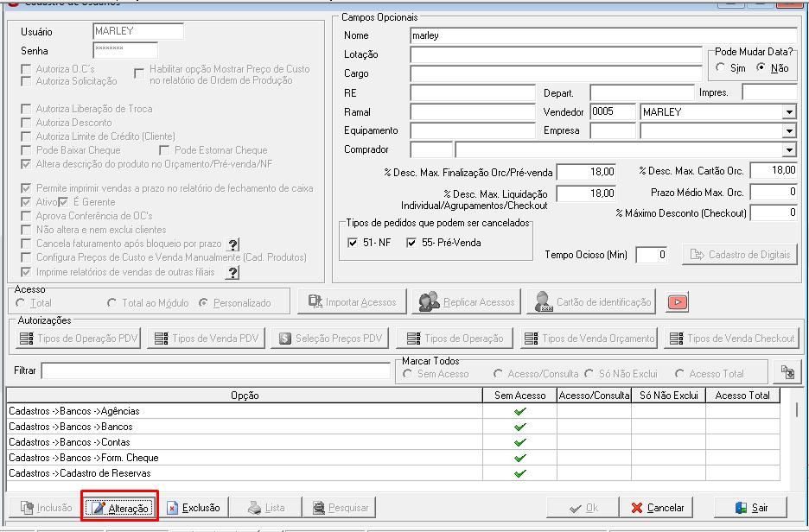Click the icon button right of Marcar Todos
This screenshot has width=809, height=532.
(787, 371)
